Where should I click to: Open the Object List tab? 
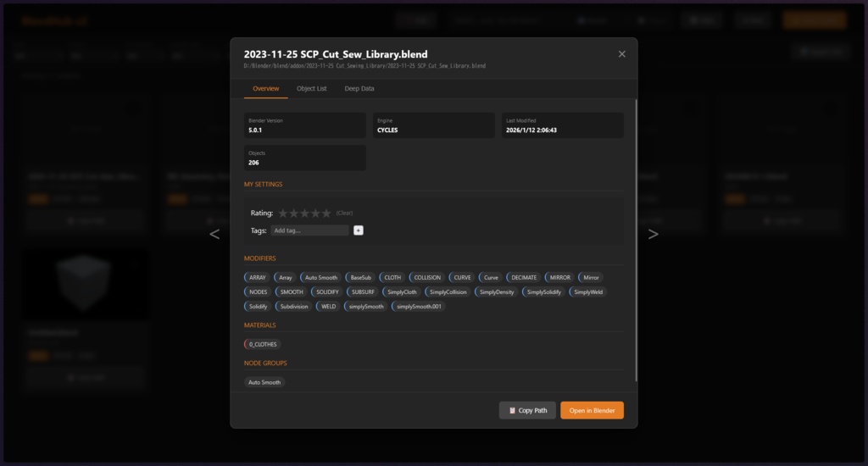click(x=312, y=89)
